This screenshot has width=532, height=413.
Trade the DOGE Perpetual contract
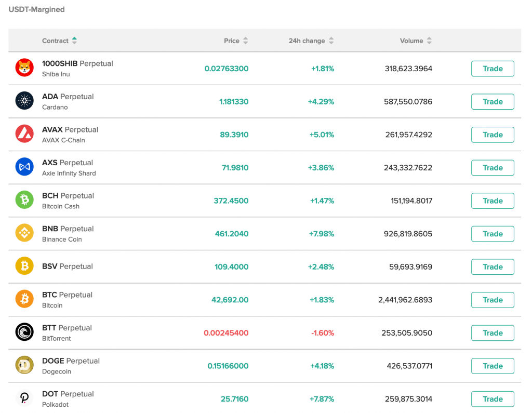(x=493, y=366)
